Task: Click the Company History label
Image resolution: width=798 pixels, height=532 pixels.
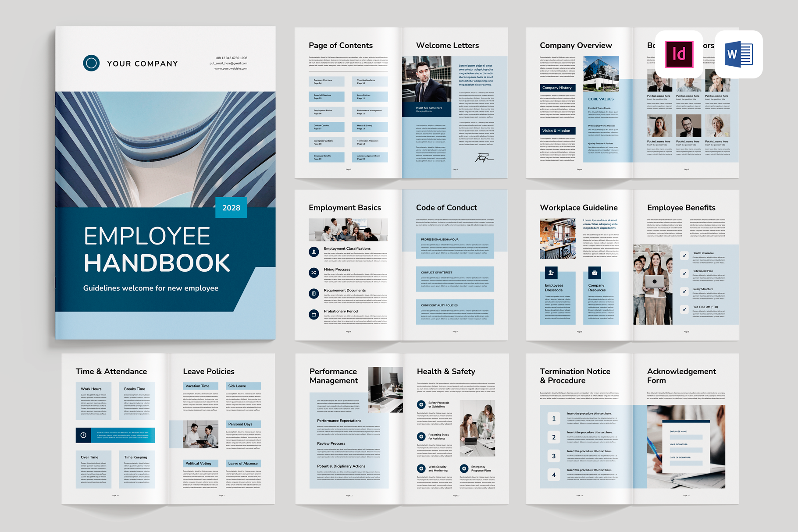Action: (x=557, y=88)
